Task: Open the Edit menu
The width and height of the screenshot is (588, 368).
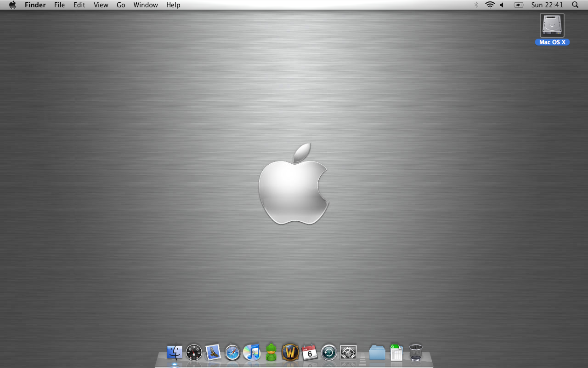Action: pos(79,5)
